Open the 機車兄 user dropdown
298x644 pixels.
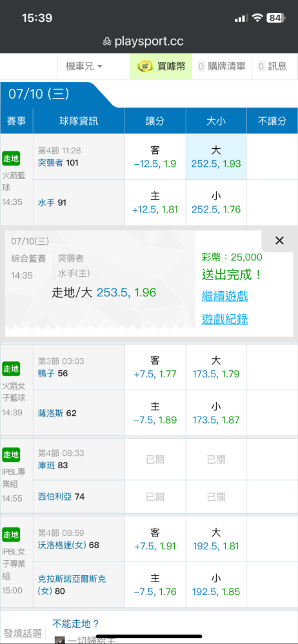pyautogui.click(x=84, y=66)
